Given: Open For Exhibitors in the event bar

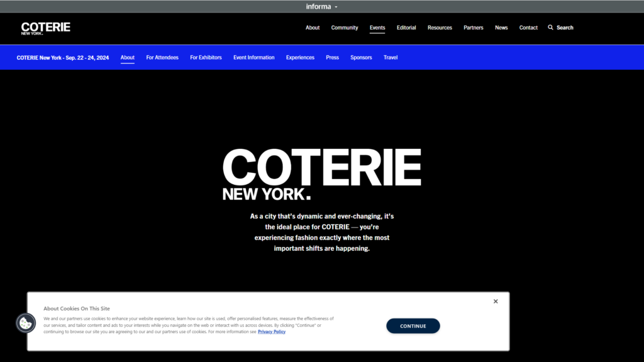Looking at the screenshot, I should 206,57.
